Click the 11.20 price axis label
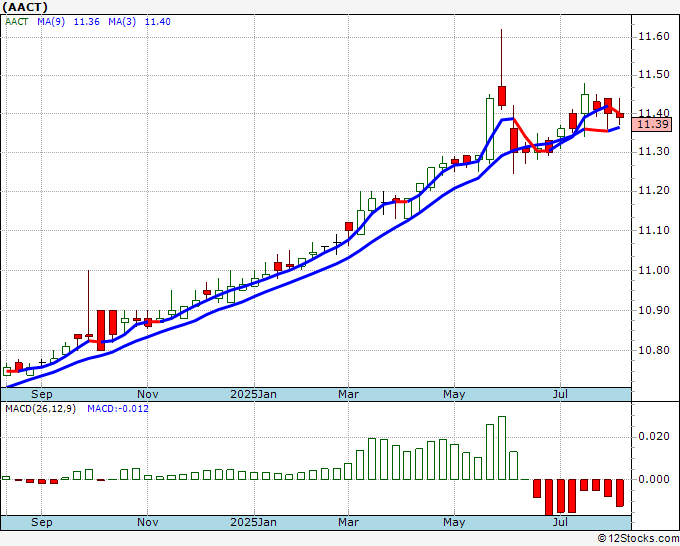680x546 pixels. click(x=654, y=190)
